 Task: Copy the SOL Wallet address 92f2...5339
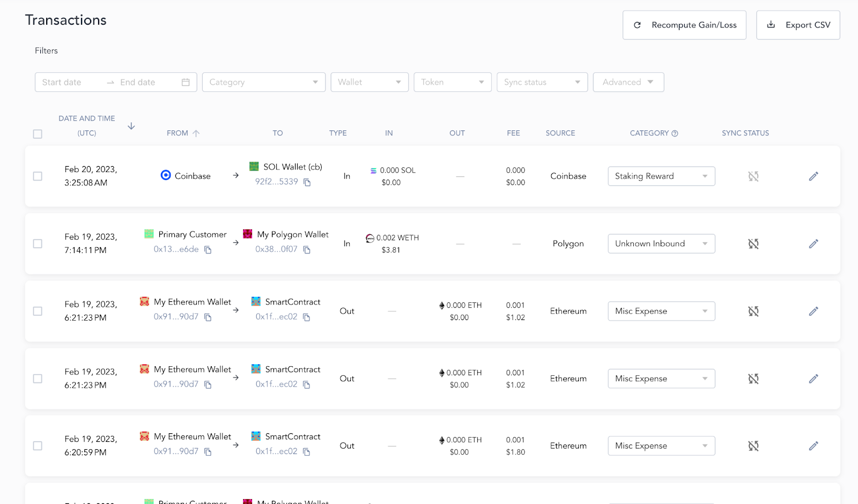coord(307,182)
